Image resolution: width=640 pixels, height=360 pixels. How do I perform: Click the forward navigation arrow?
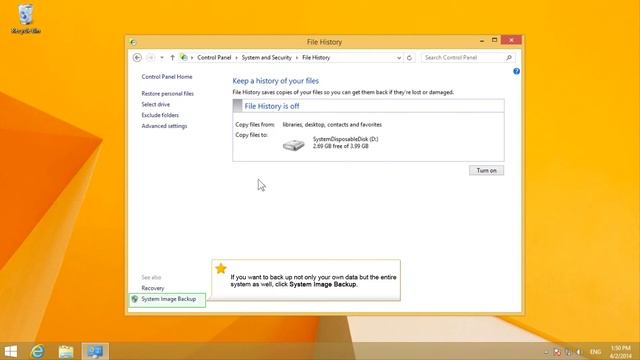[150, 58]
